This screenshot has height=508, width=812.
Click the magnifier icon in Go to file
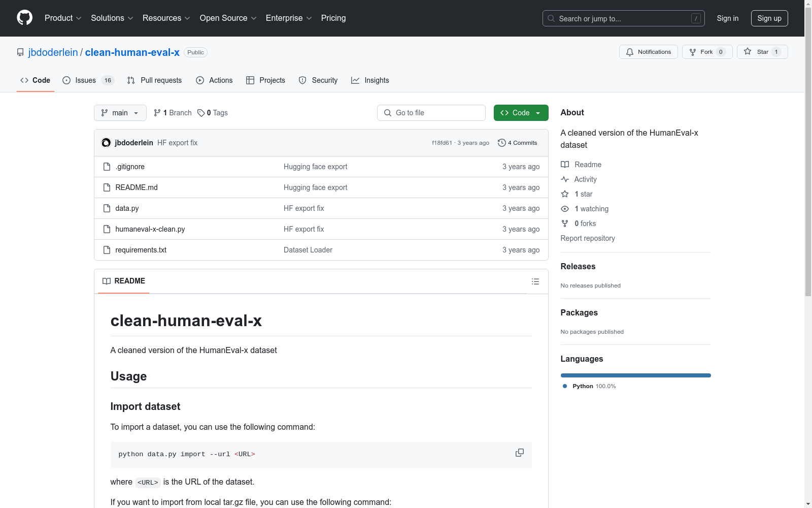click(388, 113)
